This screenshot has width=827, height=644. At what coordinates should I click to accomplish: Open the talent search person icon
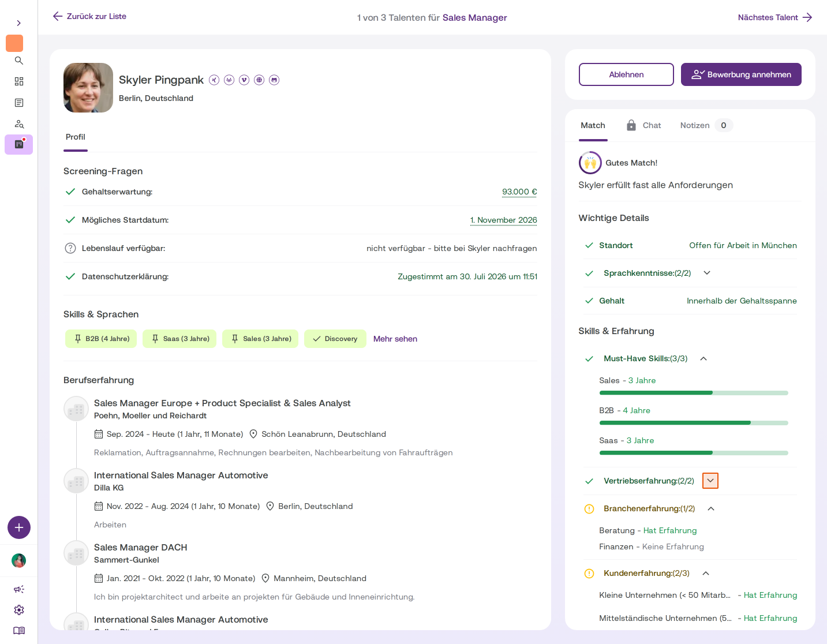point(19,123)
